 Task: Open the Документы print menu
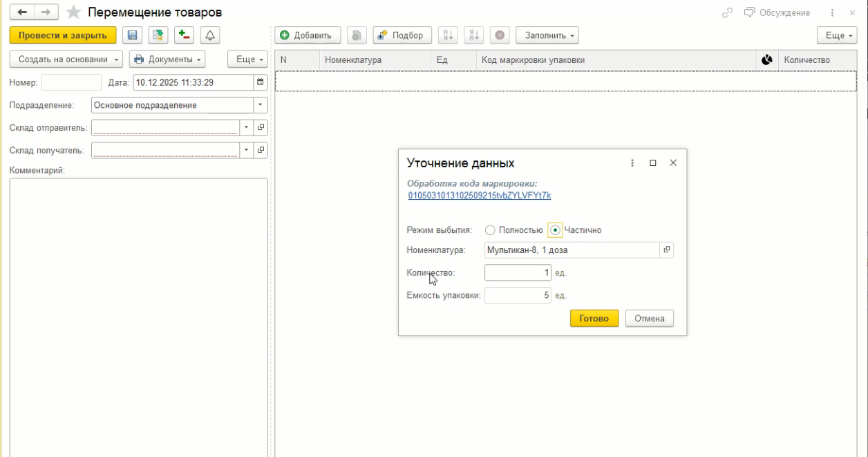pos(167,59)
